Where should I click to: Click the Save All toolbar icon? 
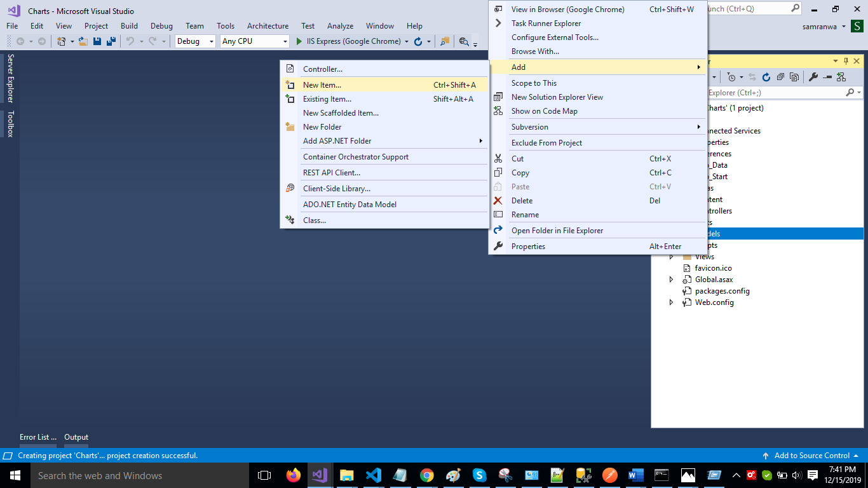coord(111,41)
